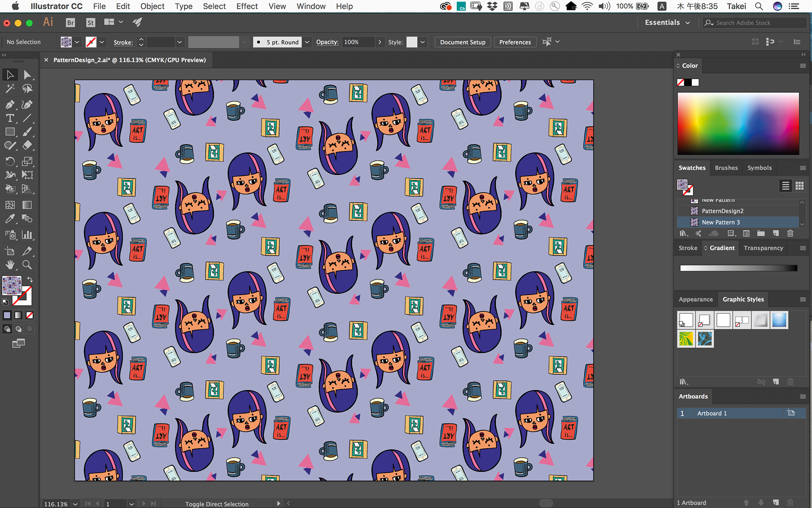Select the Gradient tool
This screenshot has height=508, width=812.
tap(27, 205)
